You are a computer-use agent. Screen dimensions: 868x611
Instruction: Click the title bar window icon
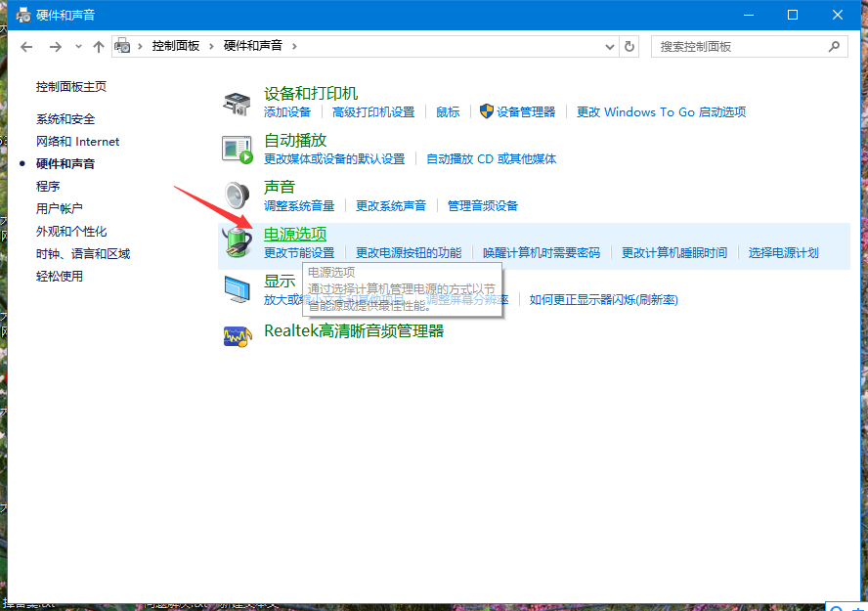(x=23, y=15)
